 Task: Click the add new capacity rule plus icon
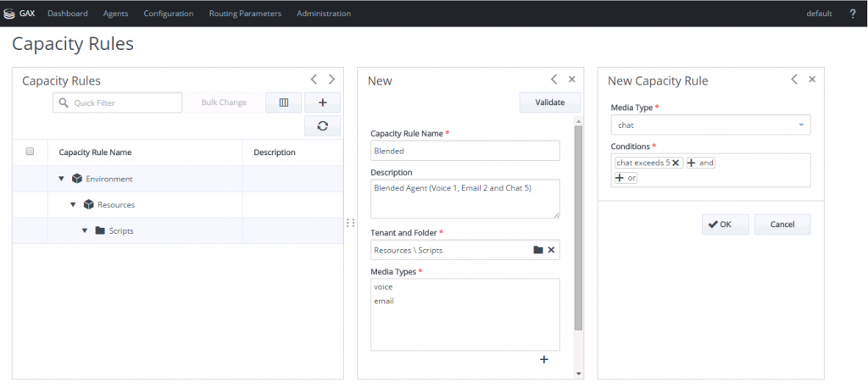click(x=322, y=103)
